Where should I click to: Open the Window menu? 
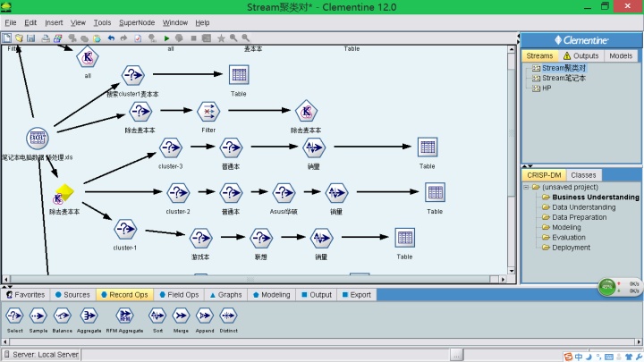pos(175,22)
